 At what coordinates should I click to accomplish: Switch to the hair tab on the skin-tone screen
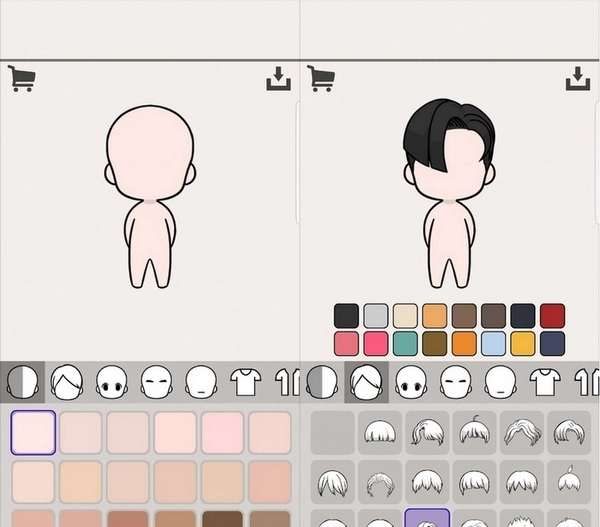coord(67,382)
